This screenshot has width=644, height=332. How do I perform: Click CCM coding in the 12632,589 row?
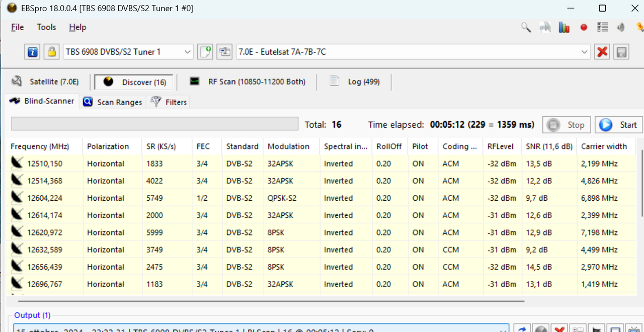[451, 250]
